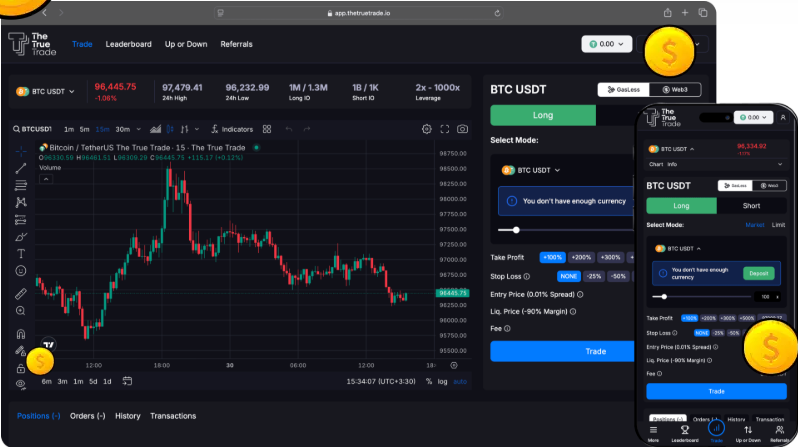Switch to GasLess mode on desktop panel

coord(623,90)
